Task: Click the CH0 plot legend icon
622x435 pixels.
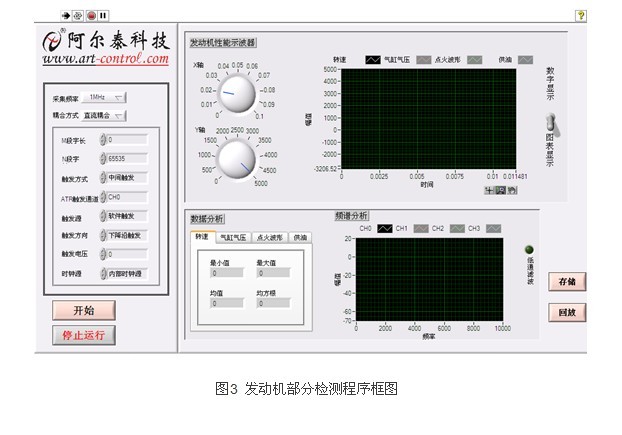Action: [x=384, y=228]
